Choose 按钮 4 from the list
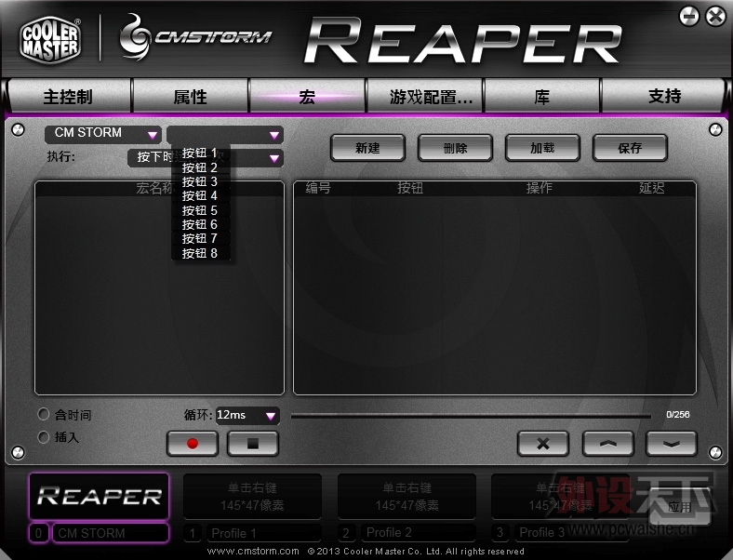This screenshot has width=733, height=560. [201, 196]
